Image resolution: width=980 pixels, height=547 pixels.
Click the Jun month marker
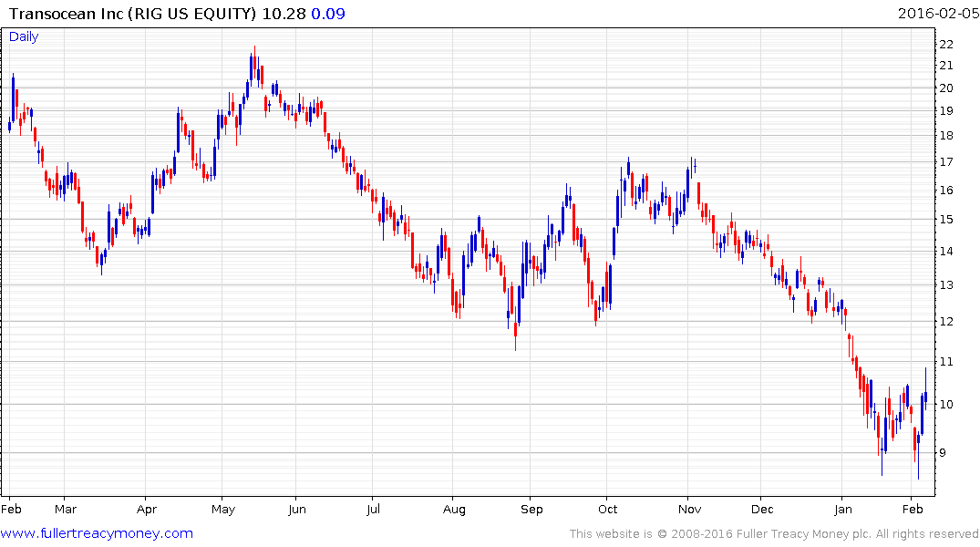tap(297, 509)
